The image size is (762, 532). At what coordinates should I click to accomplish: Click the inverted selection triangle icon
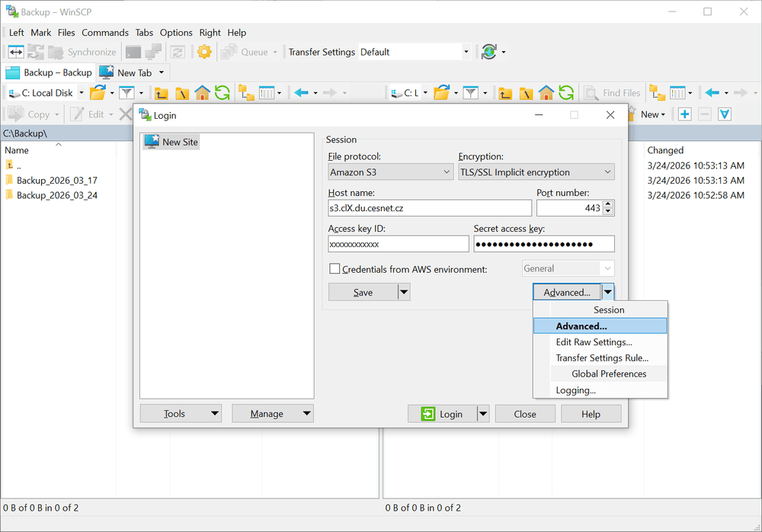tap(725, 114)
